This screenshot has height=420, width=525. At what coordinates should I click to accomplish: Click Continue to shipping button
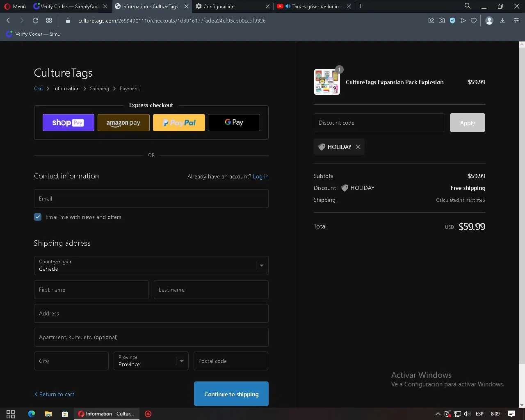(x=231, y=394)
